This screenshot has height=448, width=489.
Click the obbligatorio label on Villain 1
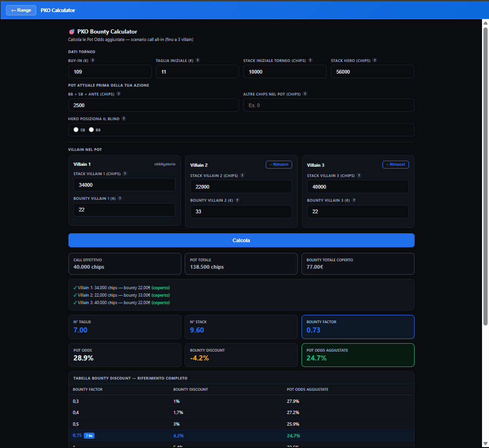pos(165,164)
